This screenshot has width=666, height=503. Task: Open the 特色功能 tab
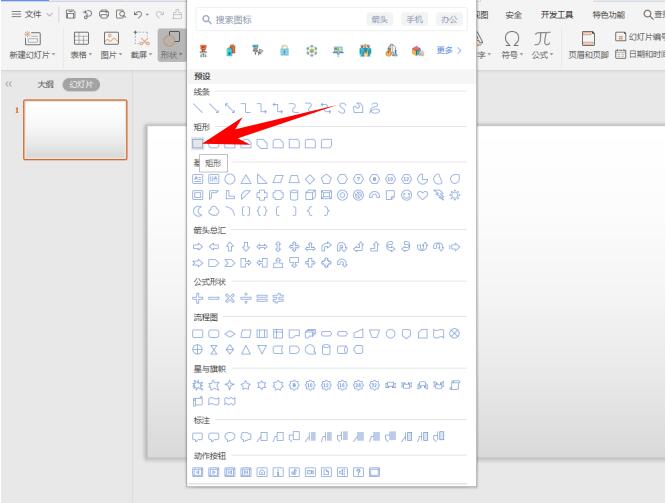click(609, 15)
